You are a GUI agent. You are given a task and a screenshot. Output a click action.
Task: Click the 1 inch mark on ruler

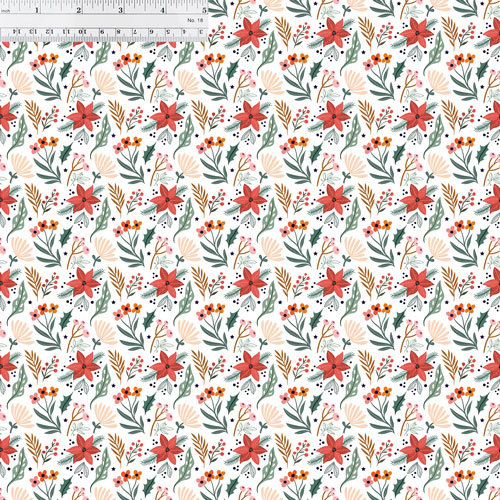[x=37, y=10]
